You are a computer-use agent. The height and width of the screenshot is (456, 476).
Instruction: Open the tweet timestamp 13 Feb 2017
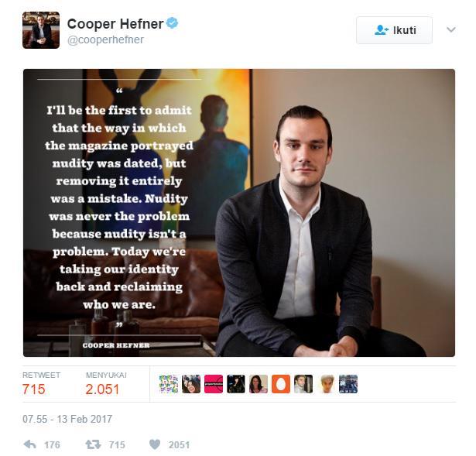tap(67, 419)
